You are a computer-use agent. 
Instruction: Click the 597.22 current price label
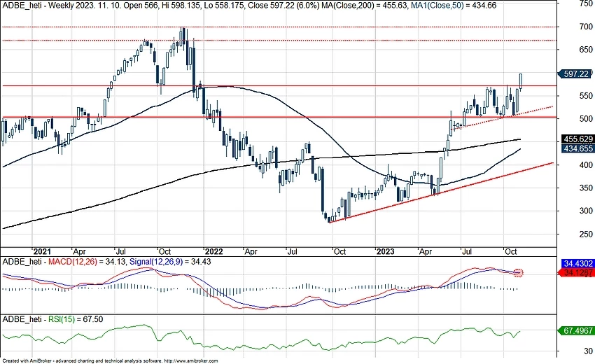pyautogui.click(x=575, y=74)
